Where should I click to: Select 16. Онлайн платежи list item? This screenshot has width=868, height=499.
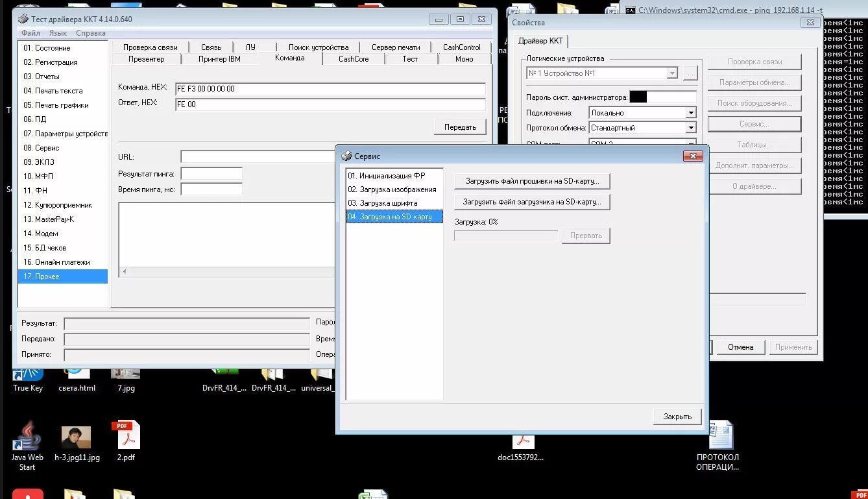63,262
